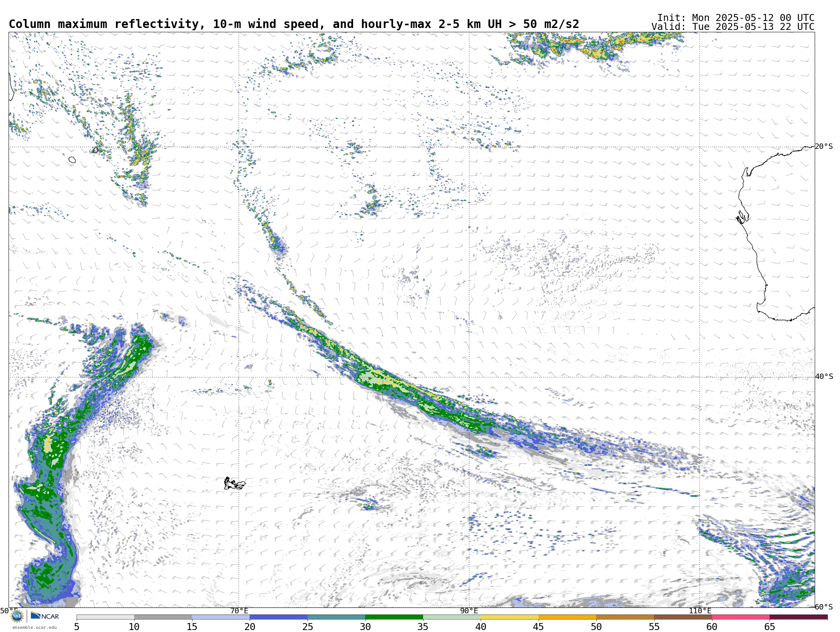Click the colorbar tick label 65
The height and width of the screenshot is (632, 840).
(770, 627)
